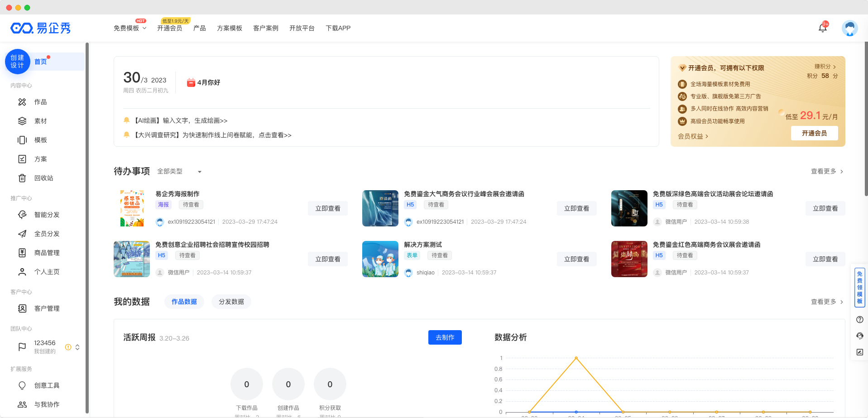Open the user avatar menu
Image resolution: width=868 pixels, height=418 pixels.
850,28
